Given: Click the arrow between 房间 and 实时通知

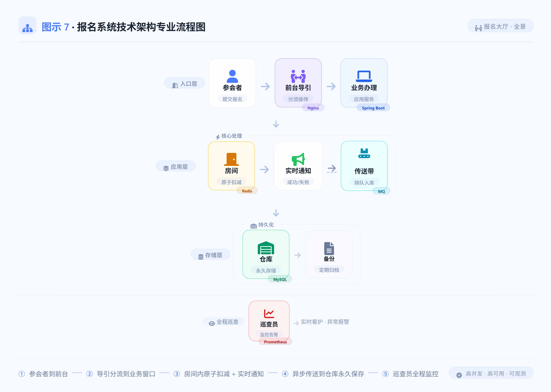Looking at the screenshot, I should (x=264, y=169).
